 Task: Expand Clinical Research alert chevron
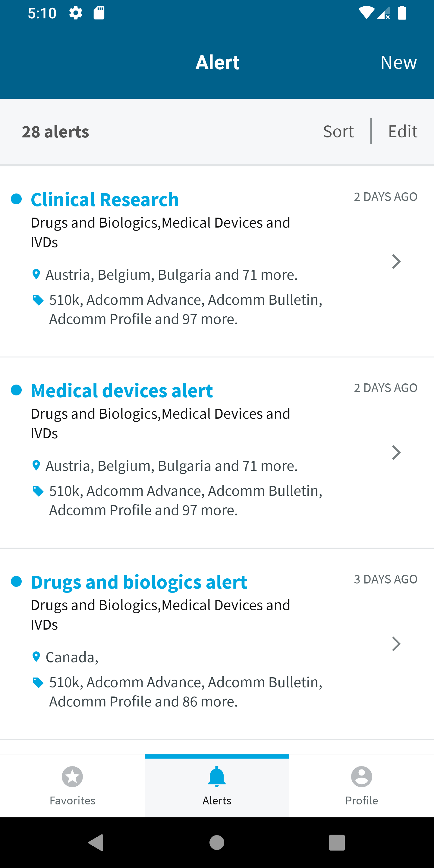[x=396, y=262]
